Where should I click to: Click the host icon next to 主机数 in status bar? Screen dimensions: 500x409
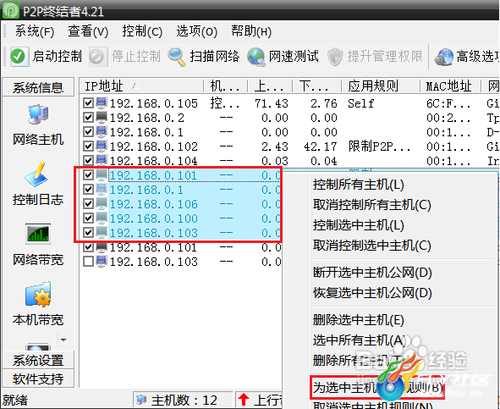tap(142, 399)
